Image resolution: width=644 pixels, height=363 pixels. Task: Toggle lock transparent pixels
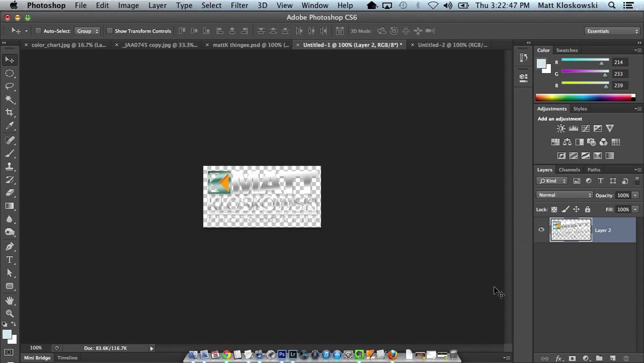tap(554, 209)
